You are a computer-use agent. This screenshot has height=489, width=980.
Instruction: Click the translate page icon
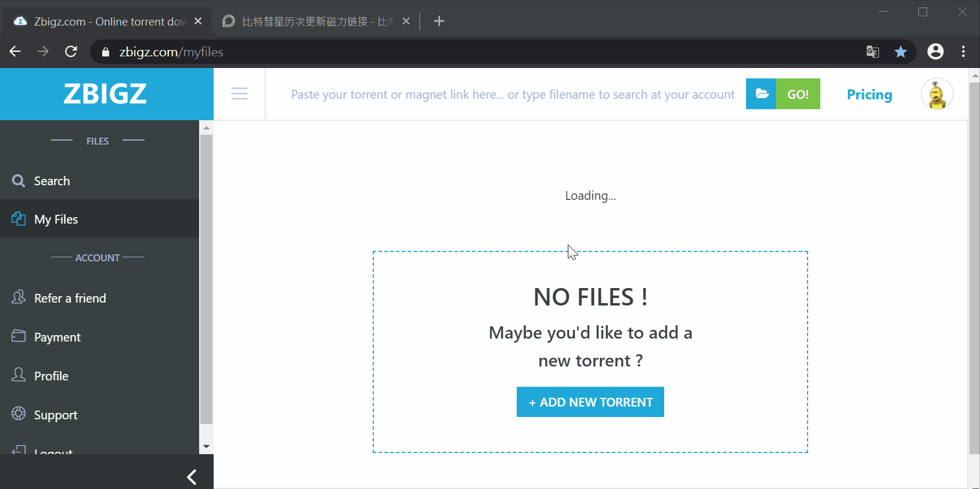873,52
